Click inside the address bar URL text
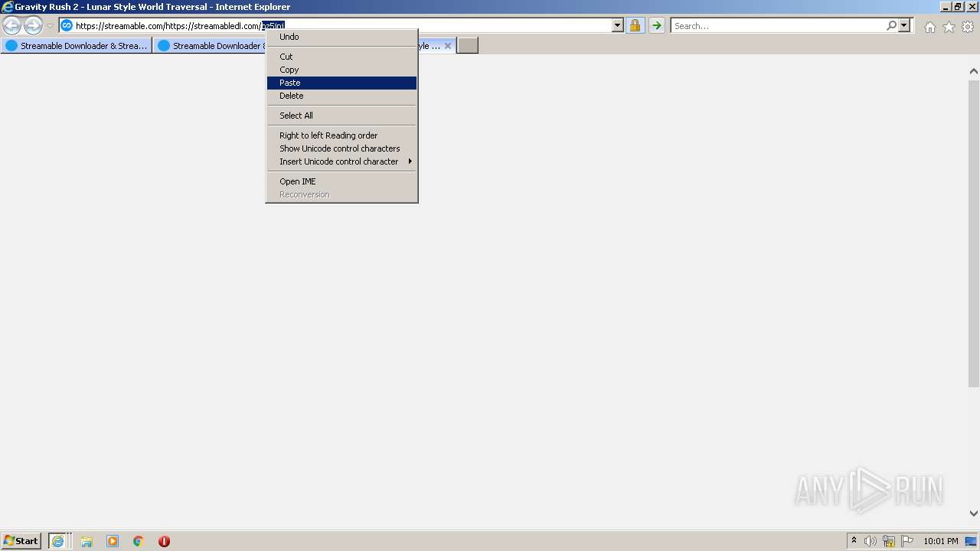Viewport: 980px width, 551px height. pyautogui.click(x=180, y=26)
